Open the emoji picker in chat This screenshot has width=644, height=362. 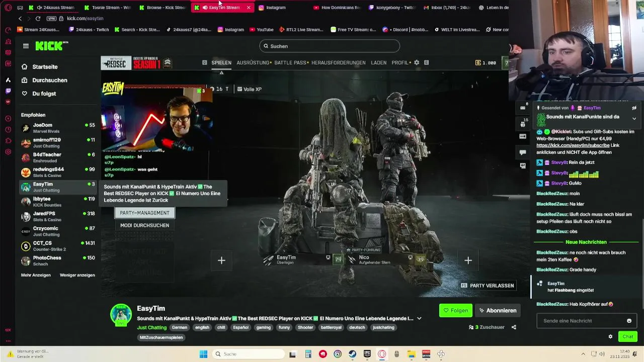(x=629, y=321)
